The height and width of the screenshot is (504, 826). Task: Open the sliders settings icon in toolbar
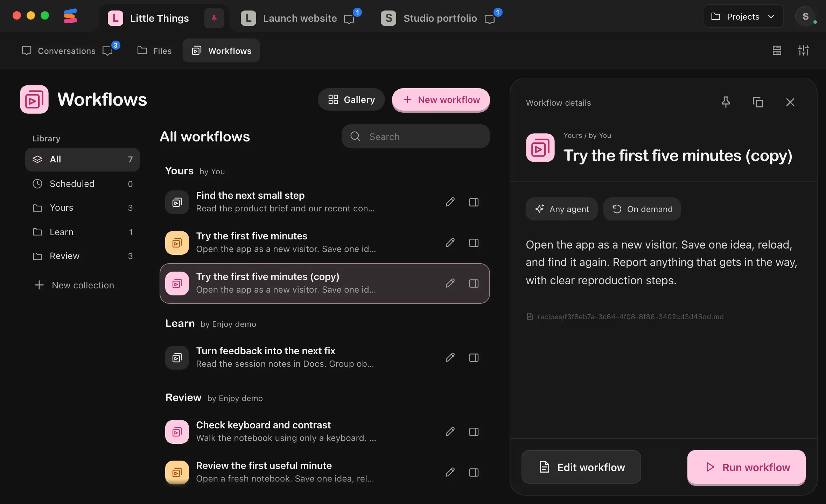pyautogui.click(x=804, y=50)
